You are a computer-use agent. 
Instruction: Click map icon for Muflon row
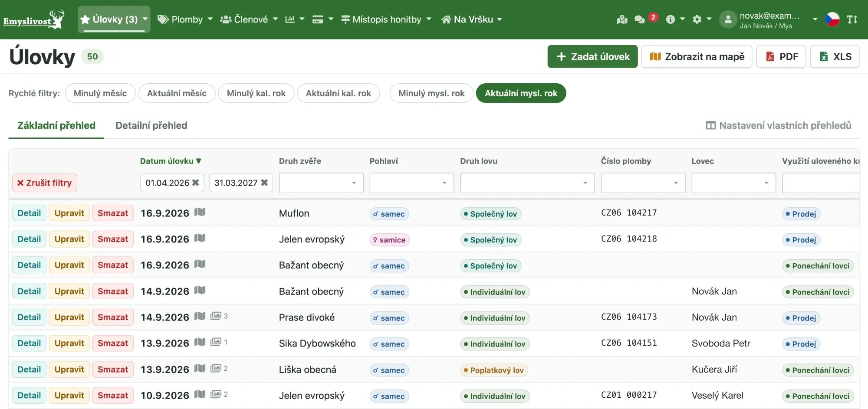pos(200,212)
